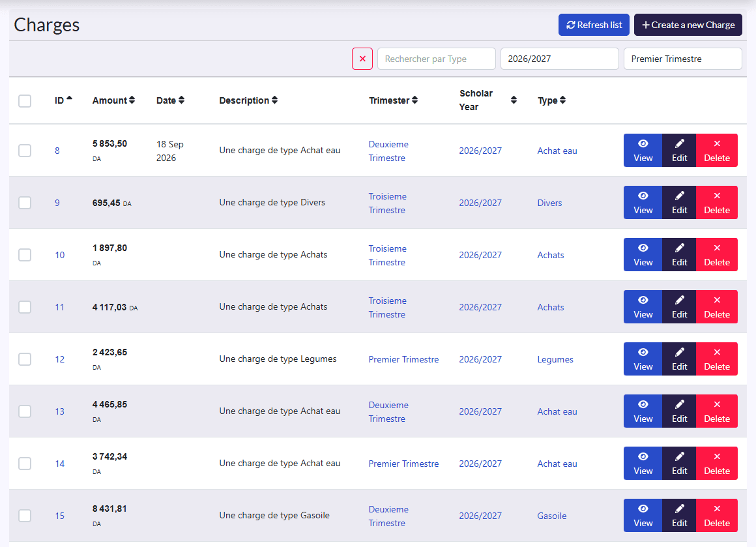
Task: Edit charge ID 13 Achat eau
Action: click(x=679, y=411)
